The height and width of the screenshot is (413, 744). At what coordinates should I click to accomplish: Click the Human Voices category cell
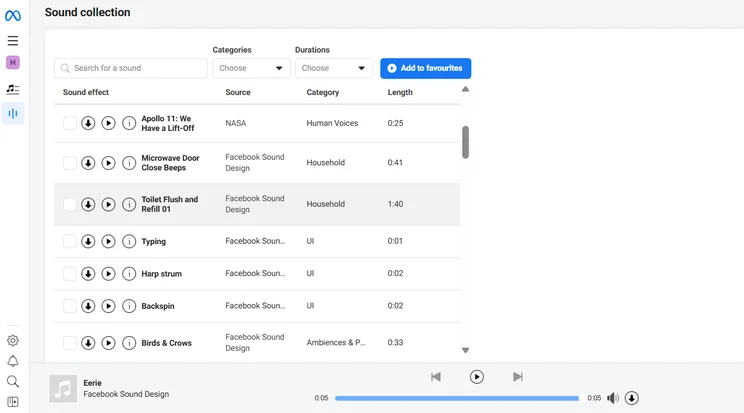pos(332,123)
